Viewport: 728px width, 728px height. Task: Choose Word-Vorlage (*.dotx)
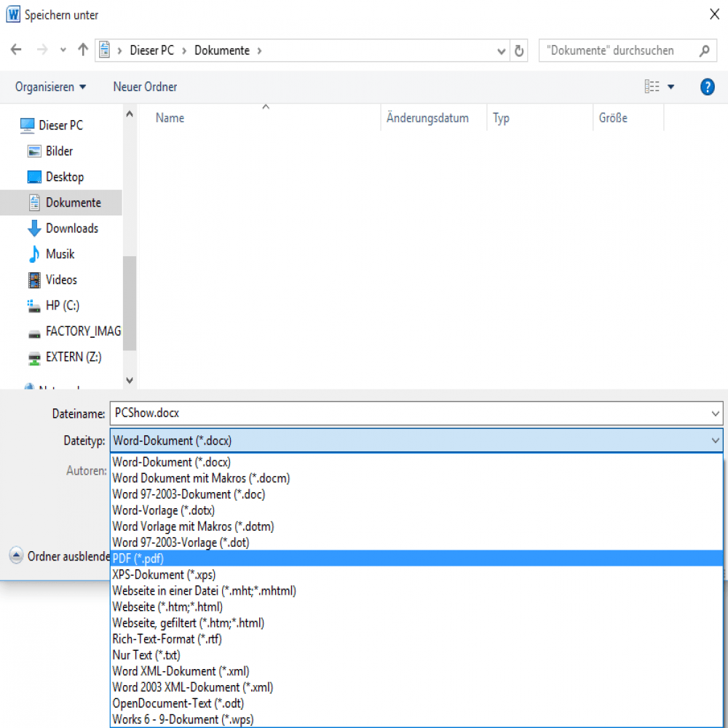(416, 510)
